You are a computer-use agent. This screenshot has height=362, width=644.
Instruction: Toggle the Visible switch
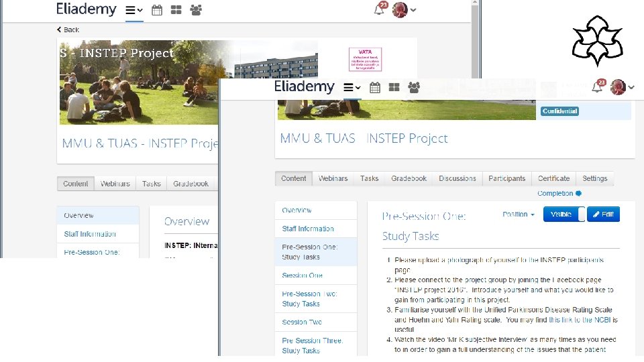pyautogui.click(x=564, y=215)
